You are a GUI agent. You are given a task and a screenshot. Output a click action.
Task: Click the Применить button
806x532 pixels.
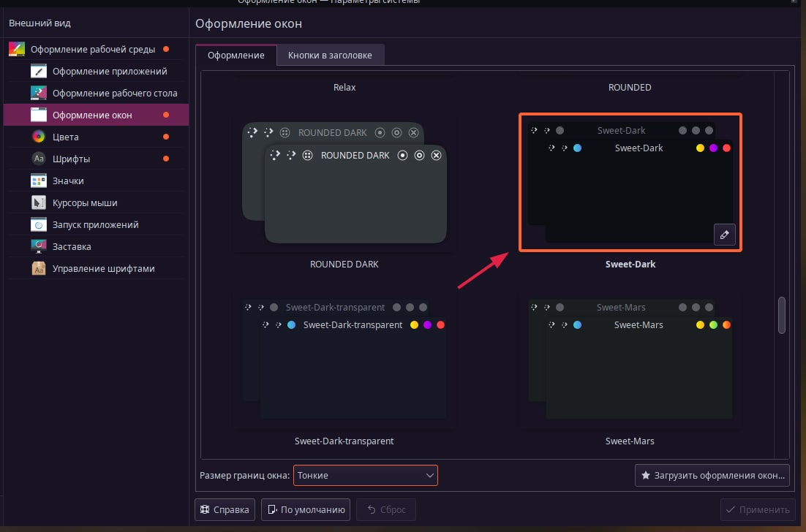coord(758,509)
